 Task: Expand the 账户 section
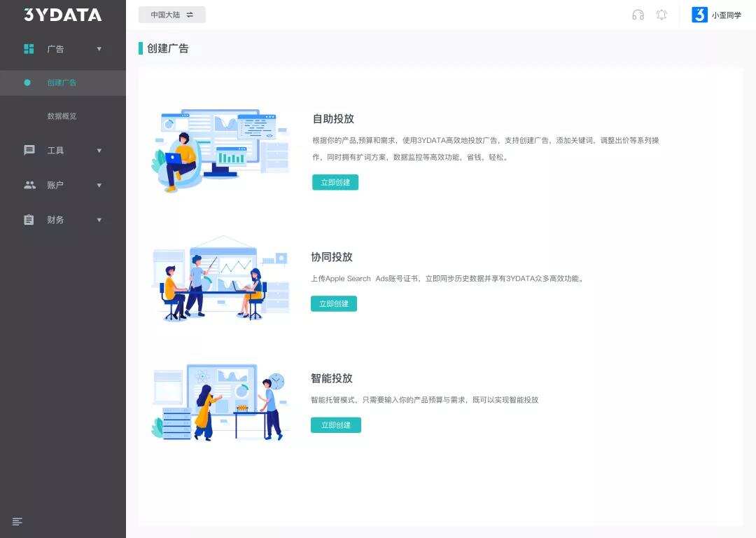click(x=99, y=185)
